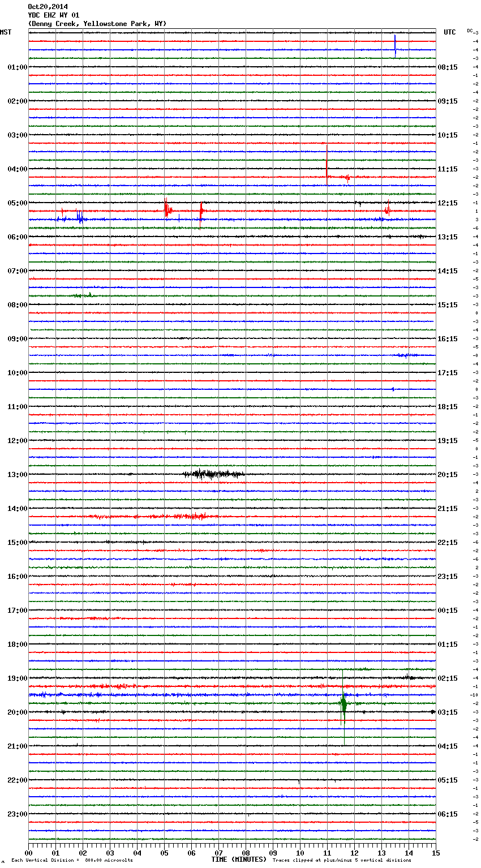Click the DC column header at top right

(x=470, y=31)
